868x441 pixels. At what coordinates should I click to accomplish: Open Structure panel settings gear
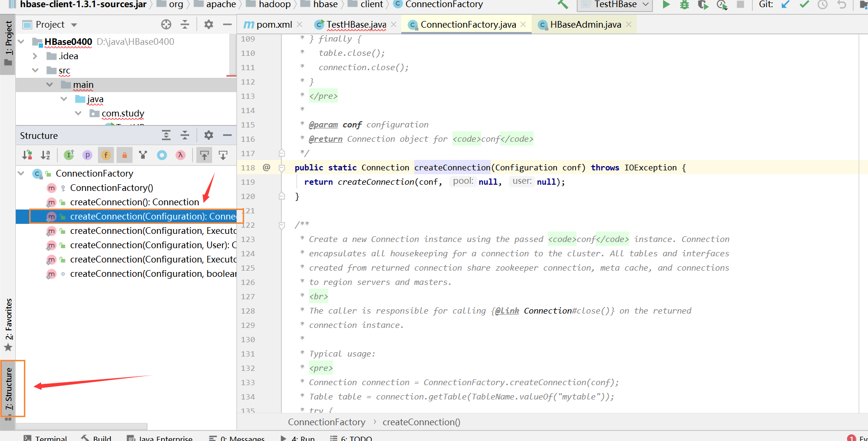tap(209, 135)
